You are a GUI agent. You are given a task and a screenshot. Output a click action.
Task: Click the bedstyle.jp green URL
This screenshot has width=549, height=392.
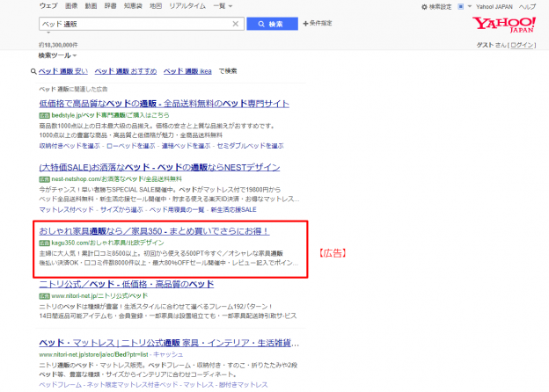coord(110,115)
